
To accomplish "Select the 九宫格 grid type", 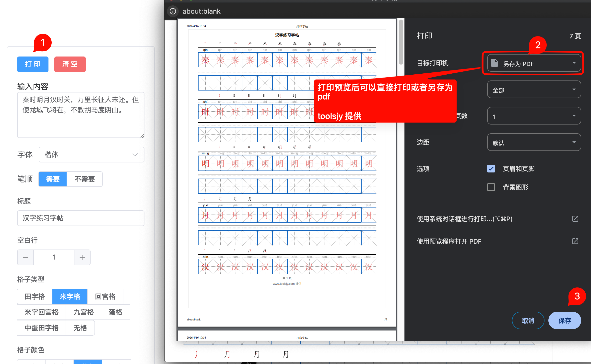I will (83, 312).
